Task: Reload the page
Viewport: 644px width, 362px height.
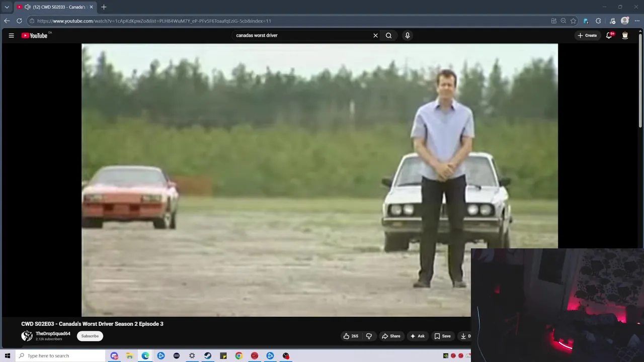Action: point(19,21)
